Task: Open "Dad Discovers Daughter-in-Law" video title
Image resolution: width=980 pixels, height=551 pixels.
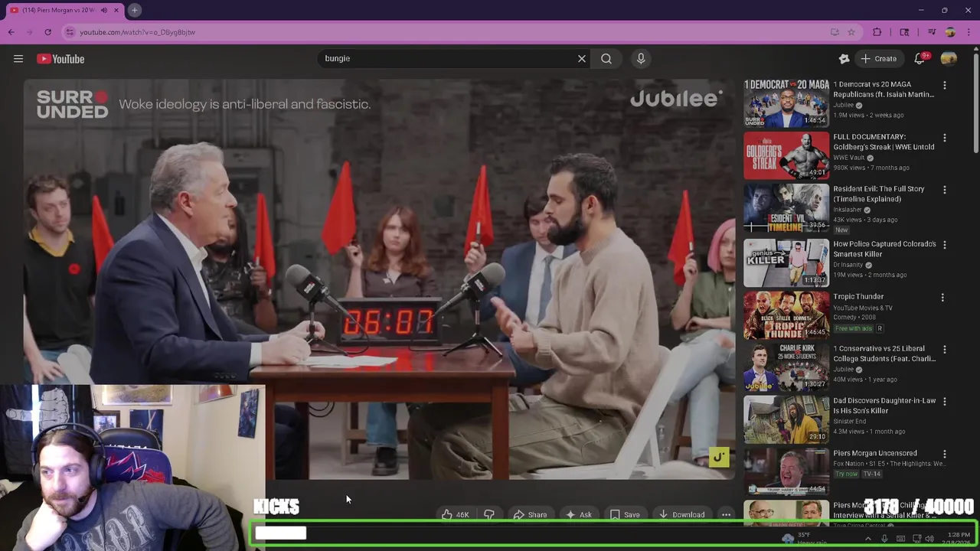Action: tap(884, 406)
